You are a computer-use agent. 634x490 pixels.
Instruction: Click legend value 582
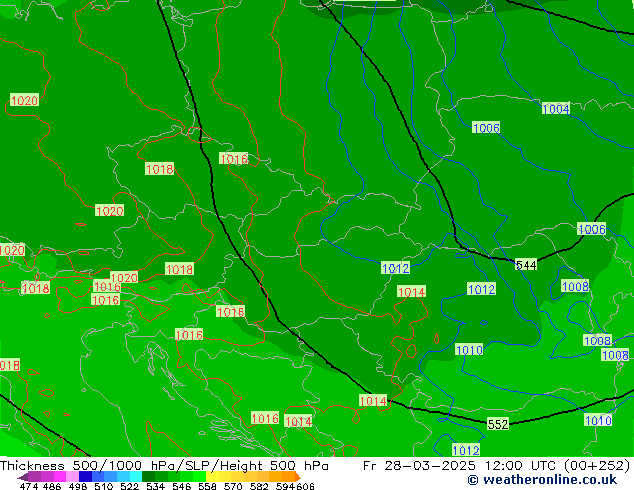point(259,486)
